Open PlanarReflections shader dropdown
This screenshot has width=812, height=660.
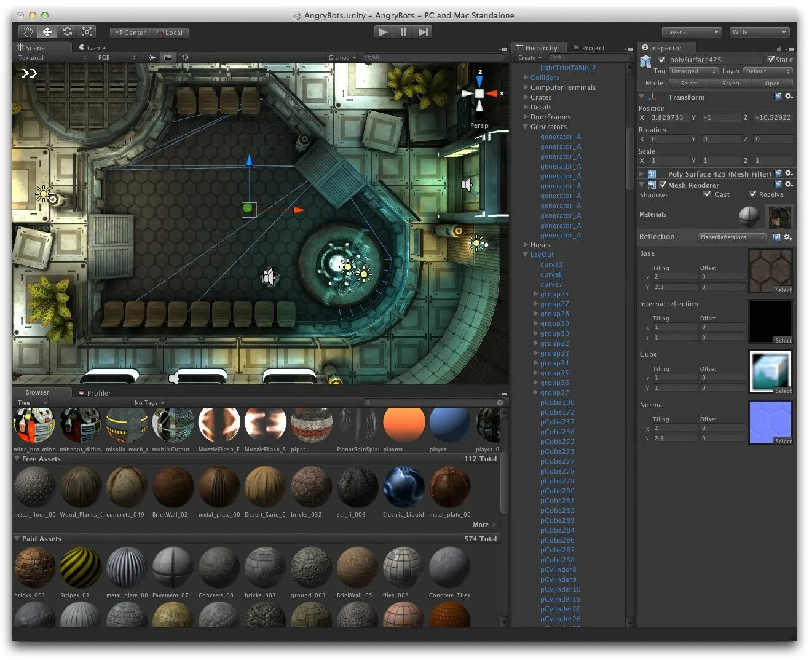tap(731, 237)
